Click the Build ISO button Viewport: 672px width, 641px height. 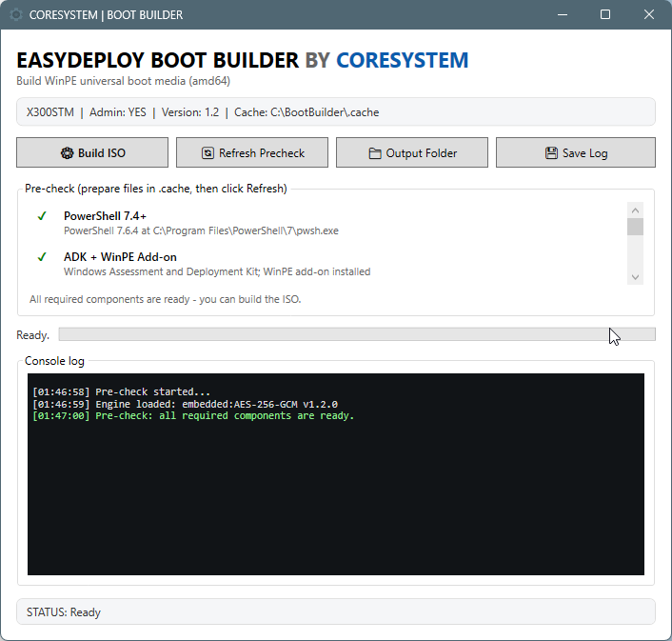[x=92, y=152]
